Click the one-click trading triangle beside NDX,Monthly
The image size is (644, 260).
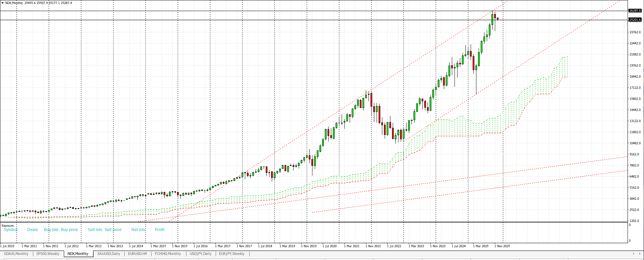click(2, 3)
